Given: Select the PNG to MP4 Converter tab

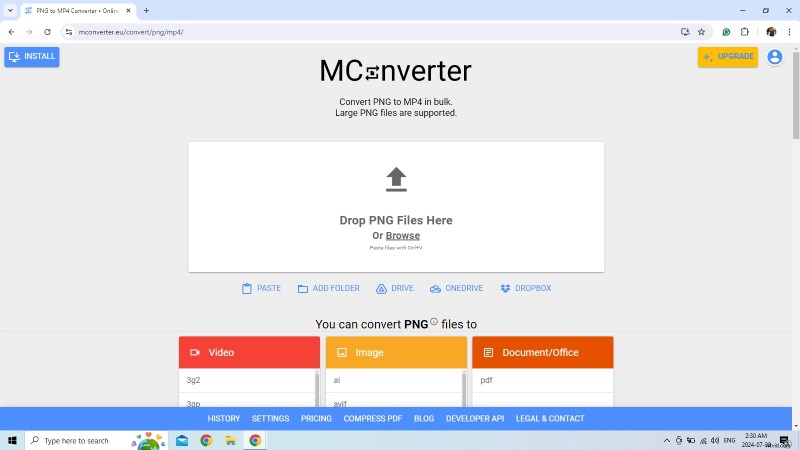Looking at the screenshot, I should coord(78,11).
